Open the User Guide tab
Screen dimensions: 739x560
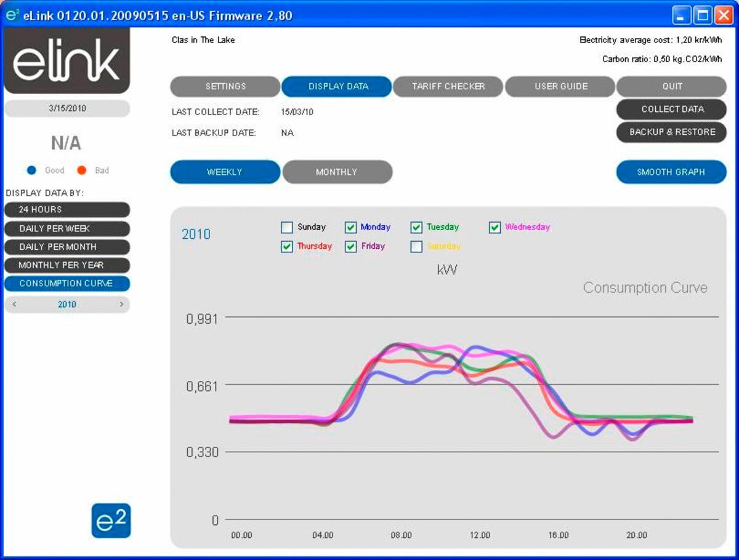560,87
